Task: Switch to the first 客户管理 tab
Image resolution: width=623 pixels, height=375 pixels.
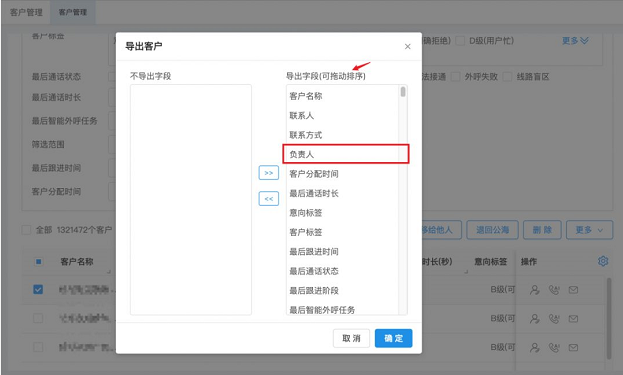Action: point(26,12)
